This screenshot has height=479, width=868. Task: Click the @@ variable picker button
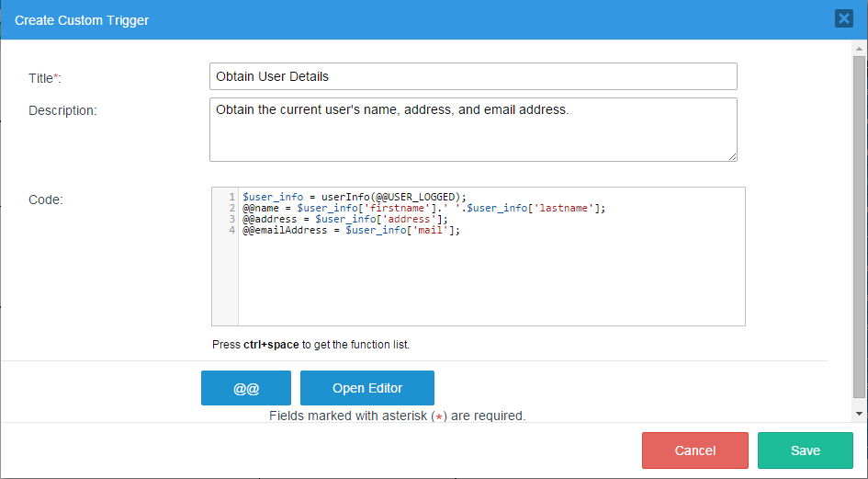pyautogui.click(x=246, y=388)
